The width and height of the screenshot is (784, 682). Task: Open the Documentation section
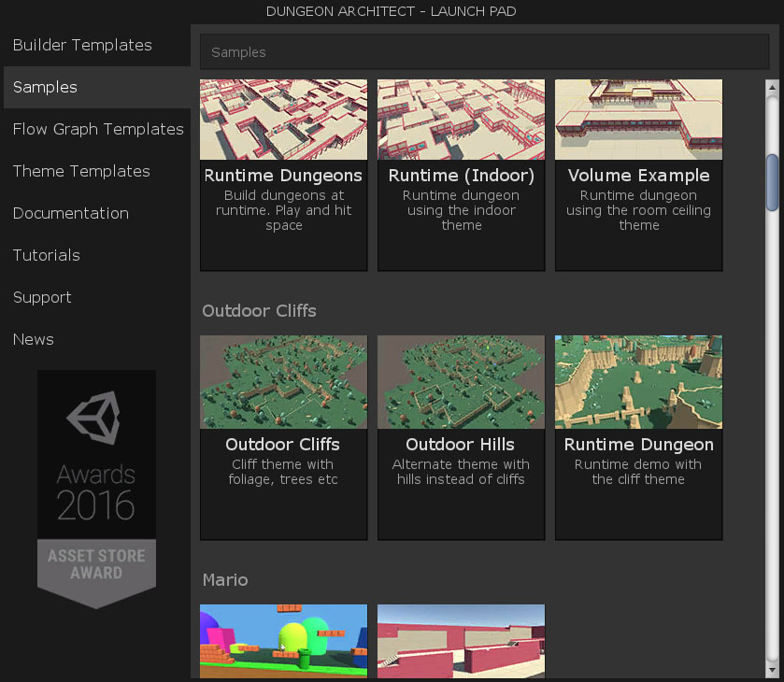(x=96, y=213)
